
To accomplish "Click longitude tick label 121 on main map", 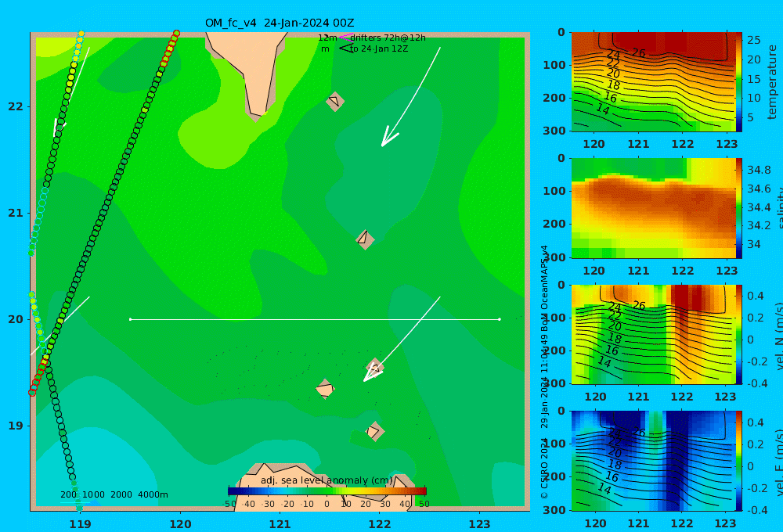I will coord(280,524).
